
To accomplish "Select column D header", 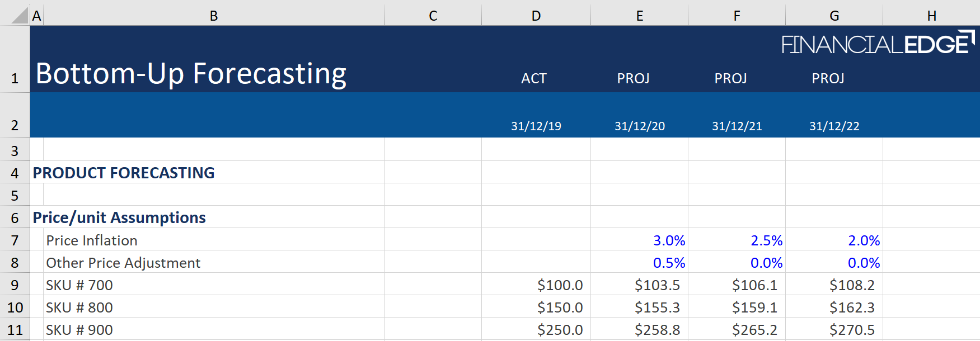I will click(x=536, y=16).
